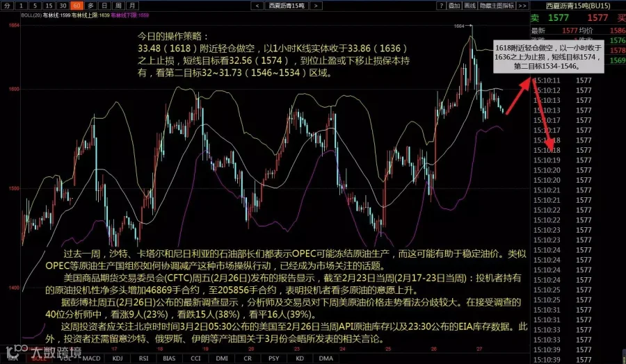Image resolution: width=626 pixels, height=364 pixels.
Task: Select the highlighted 60-minute period
Action: pyautogui.click(x=77, y=6)
